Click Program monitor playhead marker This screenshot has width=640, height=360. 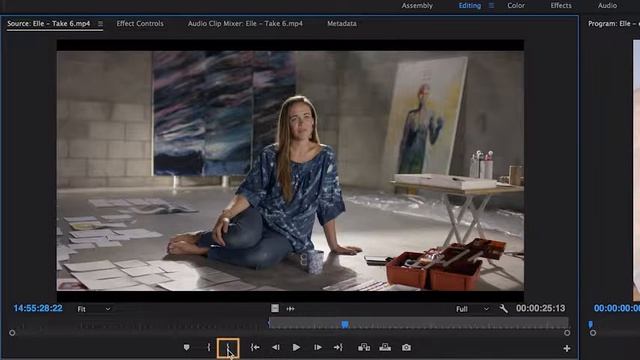click(591, 324)
